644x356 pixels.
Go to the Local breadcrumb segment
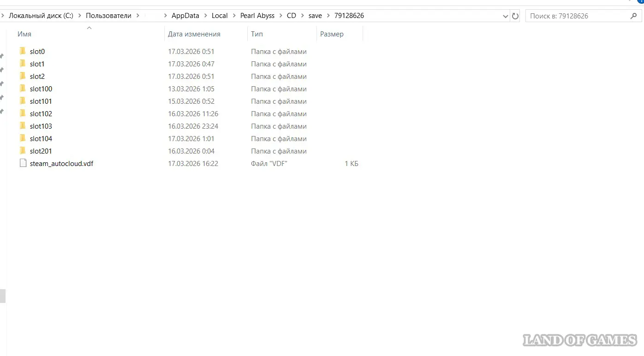[220, 16]
